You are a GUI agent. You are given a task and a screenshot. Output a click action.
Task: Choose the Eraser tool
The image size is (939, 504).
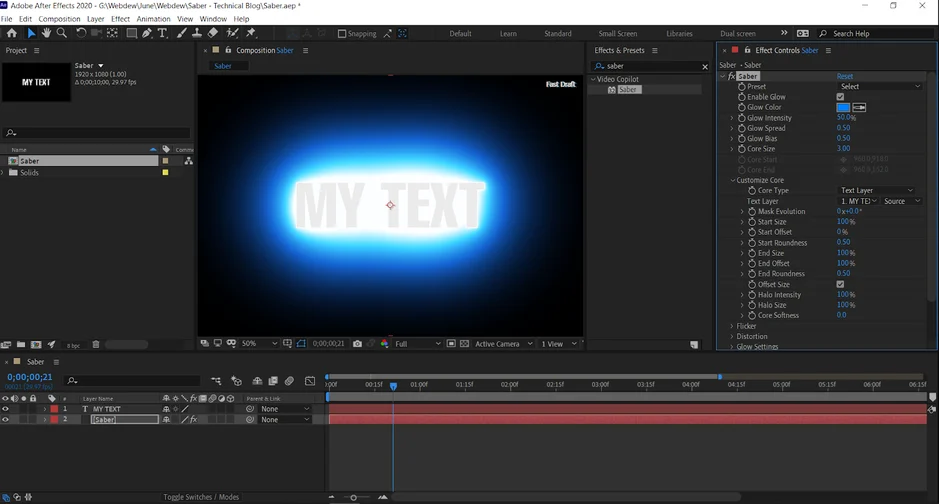point(213,33)
